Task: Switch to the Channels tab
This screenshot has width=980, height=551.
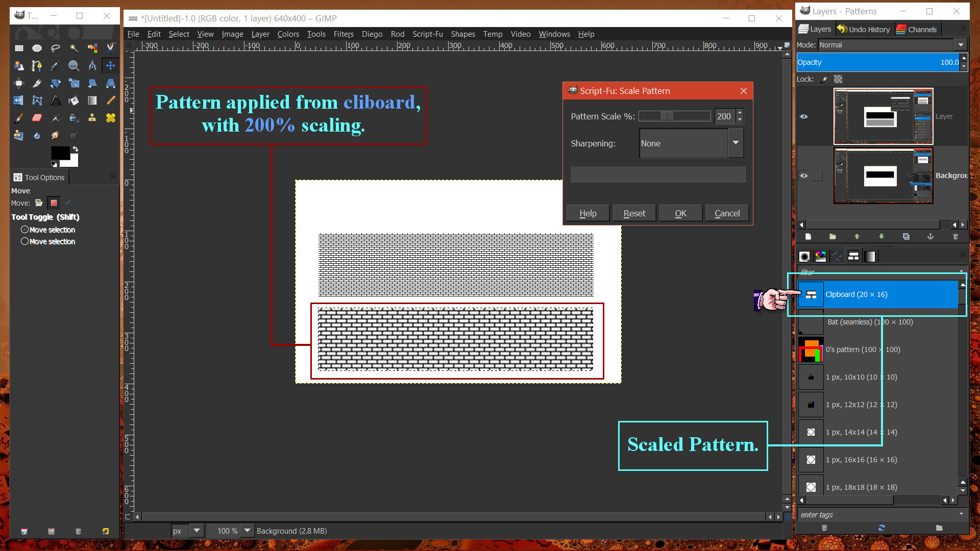Action: 917,29
